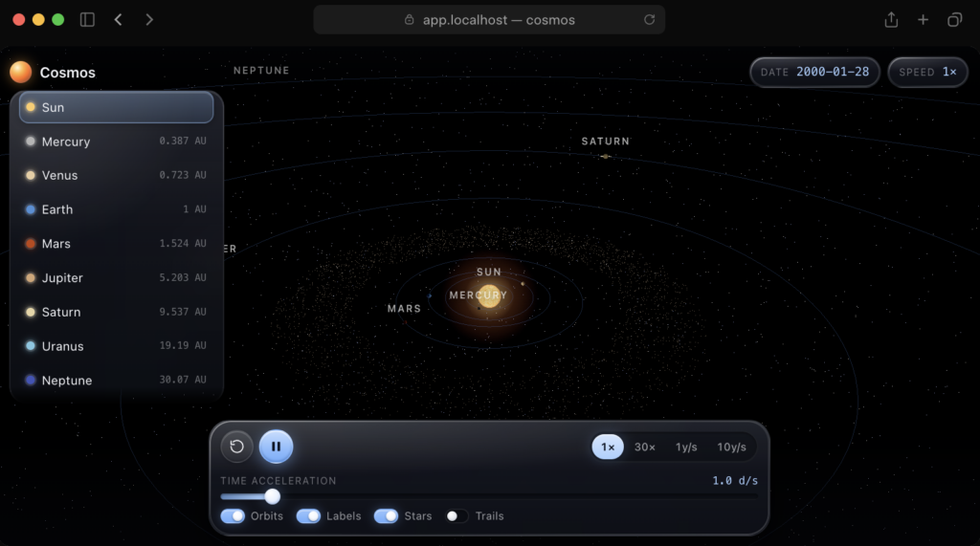
Task: Click Earth's blue dot icon
Action: [30, 209]
